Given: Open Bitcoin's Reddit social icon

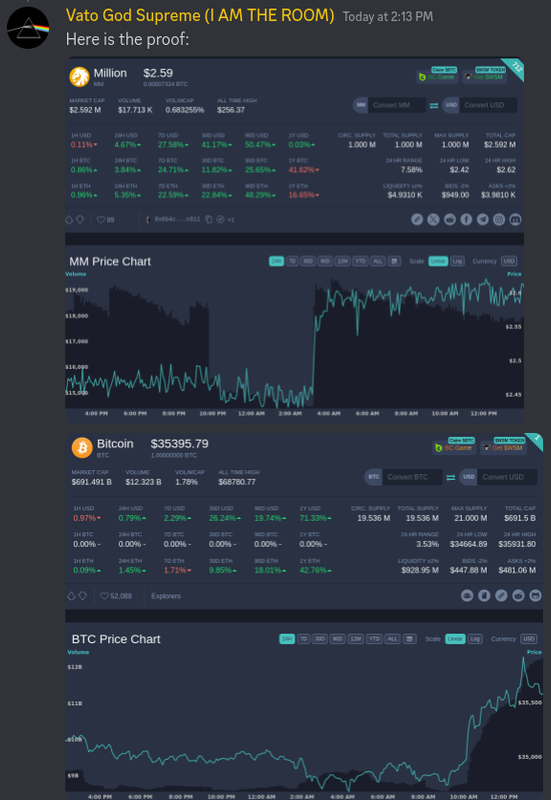Looking at the screenshot, I should tap(518, 595).
